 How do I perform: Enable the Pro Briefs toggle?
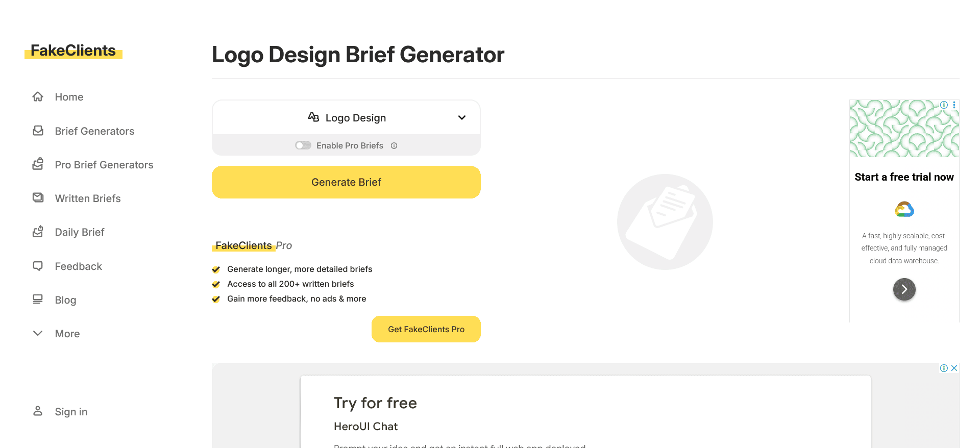(x=303, y=145)
